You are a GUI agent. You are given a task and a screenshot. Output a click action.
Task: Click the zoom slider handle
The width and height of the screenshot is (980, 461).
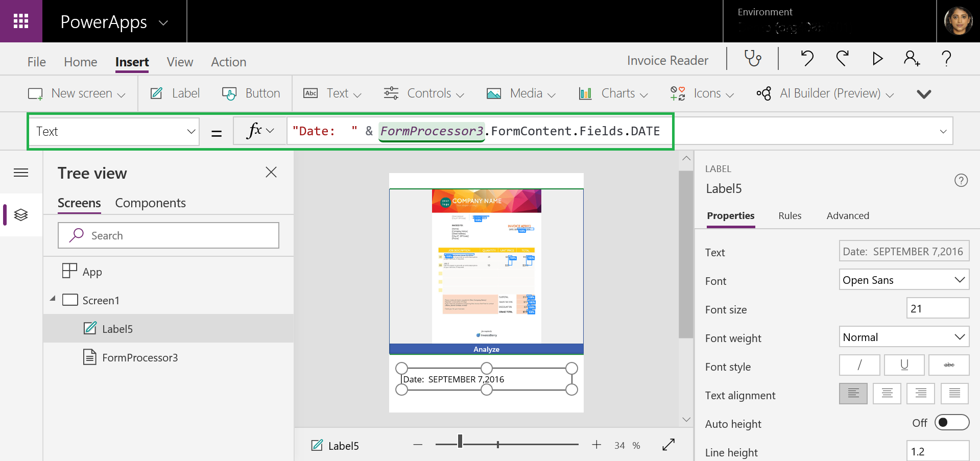pyautogui.click(x=460, y=442)
